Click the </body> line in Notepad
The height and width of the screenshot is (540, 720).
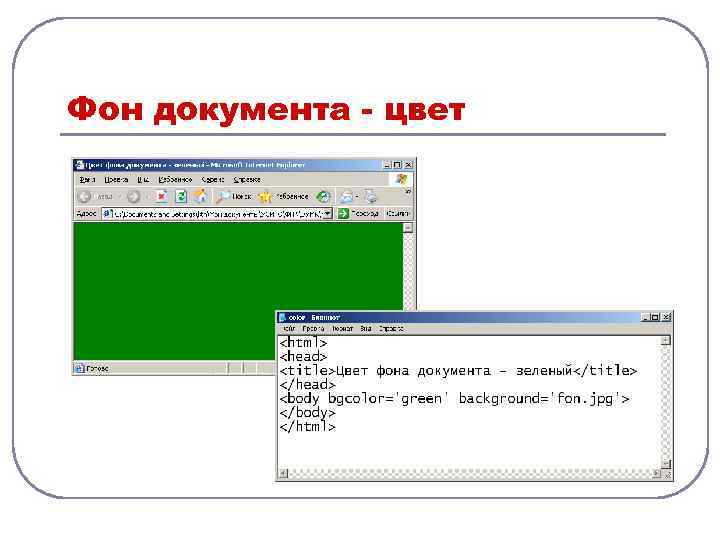point(308,412)
